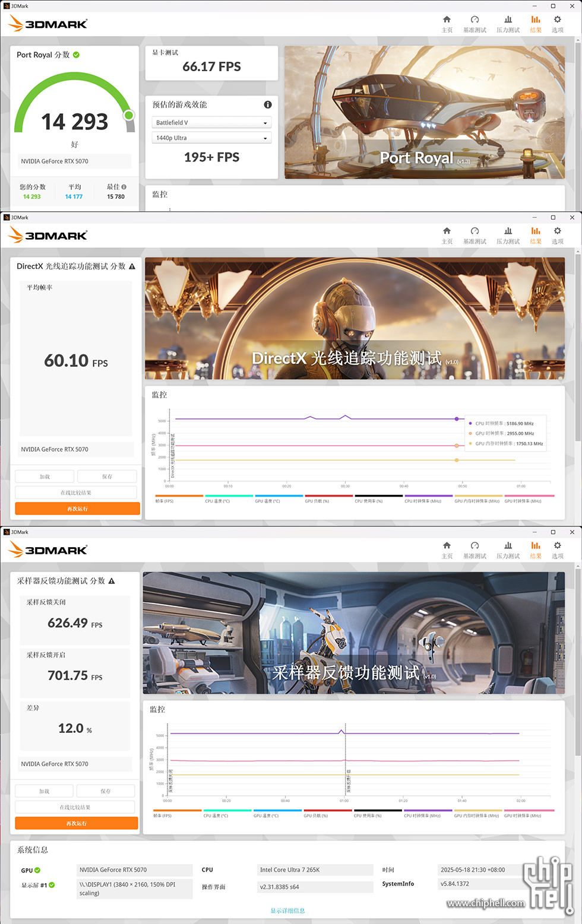
Task: Click 3DMark logo in DirectX ray tracing window
Action: pos(48,236)
